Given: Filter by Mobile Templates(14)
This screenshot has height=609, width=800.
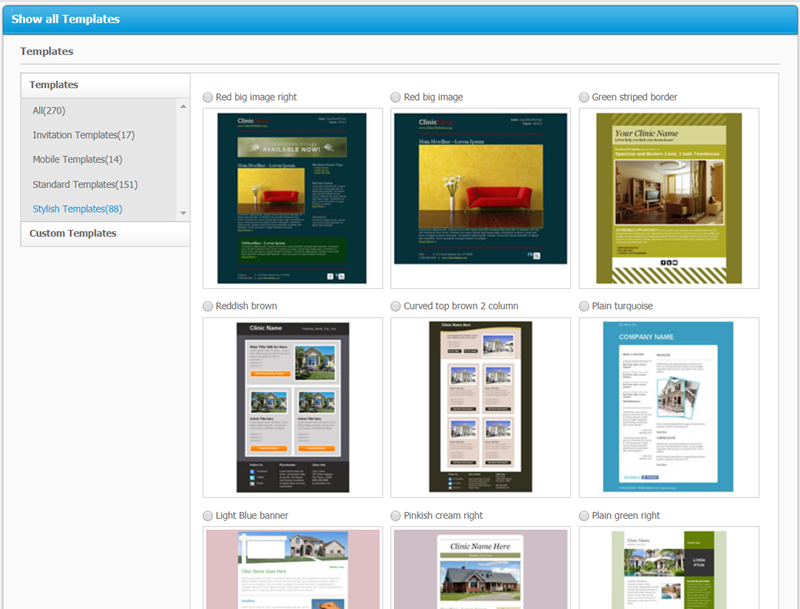Looking at the screenshot, I should click(x=78, y=160).
